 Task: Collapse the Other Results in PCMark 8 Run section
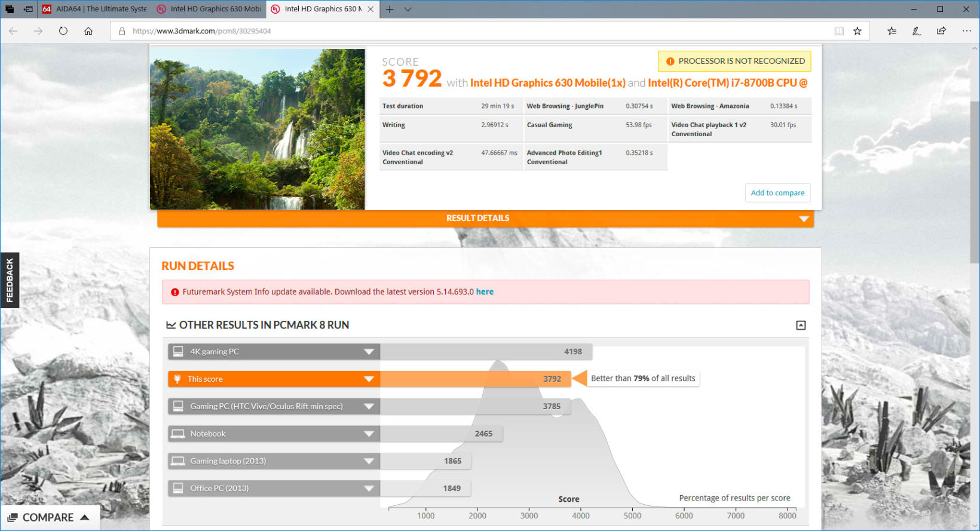[x=801, y=325]
